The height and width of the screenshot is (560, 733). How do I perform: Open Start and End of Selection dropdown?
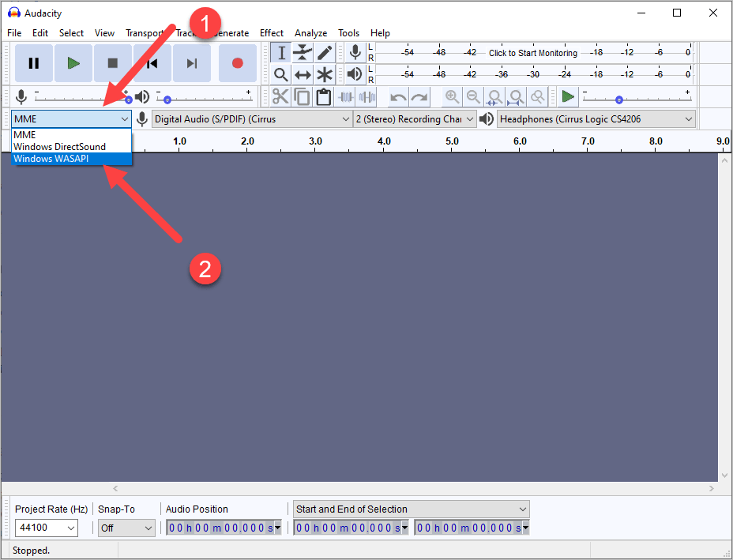click(412, 509)
